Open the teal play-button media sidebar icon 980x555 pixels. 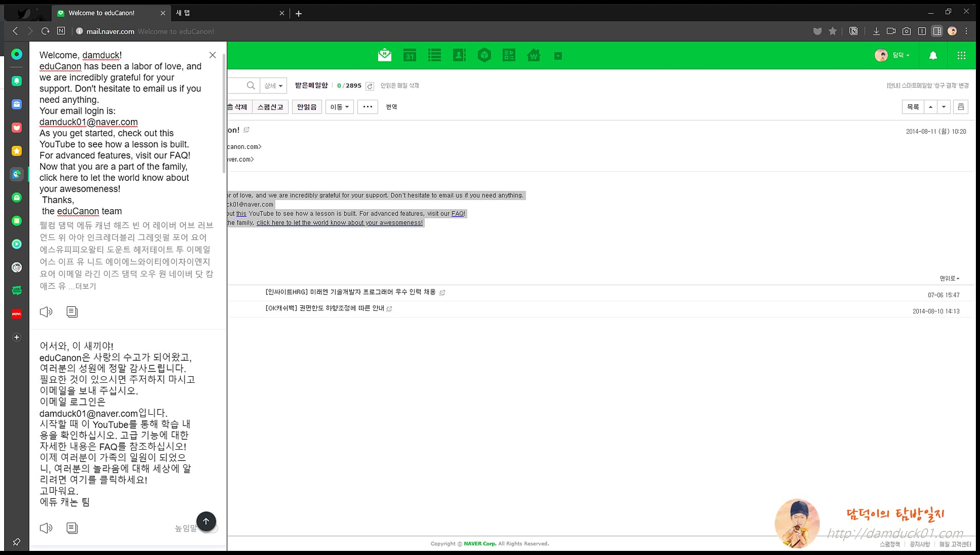pos(16,244)
